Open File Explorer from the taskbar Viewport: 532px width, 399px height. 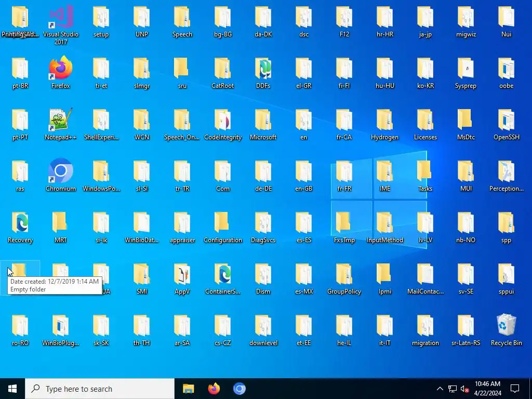188,389
